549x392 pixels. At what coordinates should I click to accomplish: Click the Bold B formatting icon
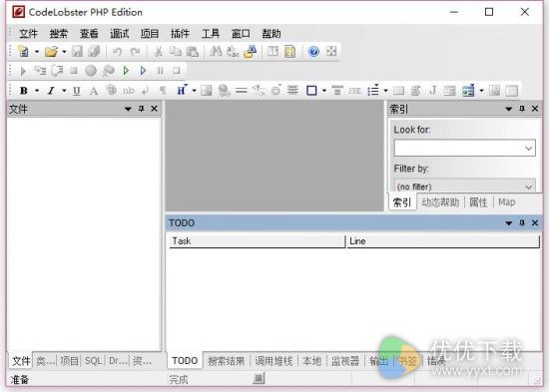pyautogui.click(x=24, y=91)
